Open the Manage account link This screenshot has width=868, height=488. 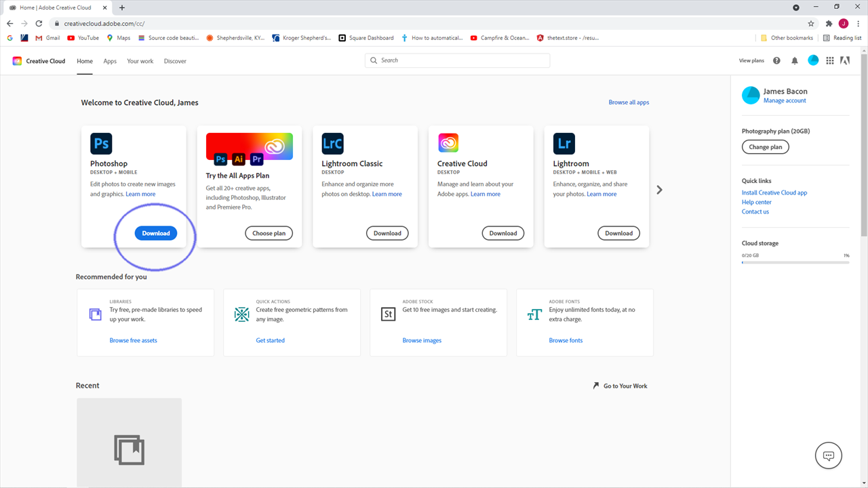(x=785, y=101)
